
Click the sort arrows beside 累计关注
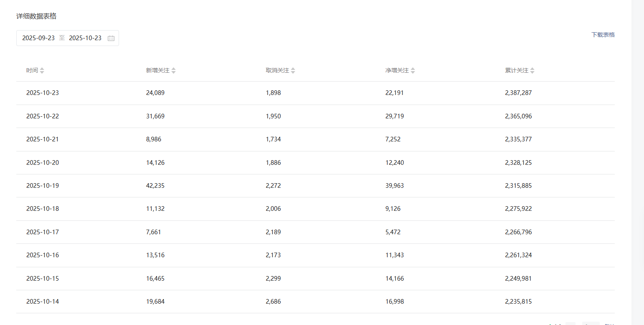point(532,71)
